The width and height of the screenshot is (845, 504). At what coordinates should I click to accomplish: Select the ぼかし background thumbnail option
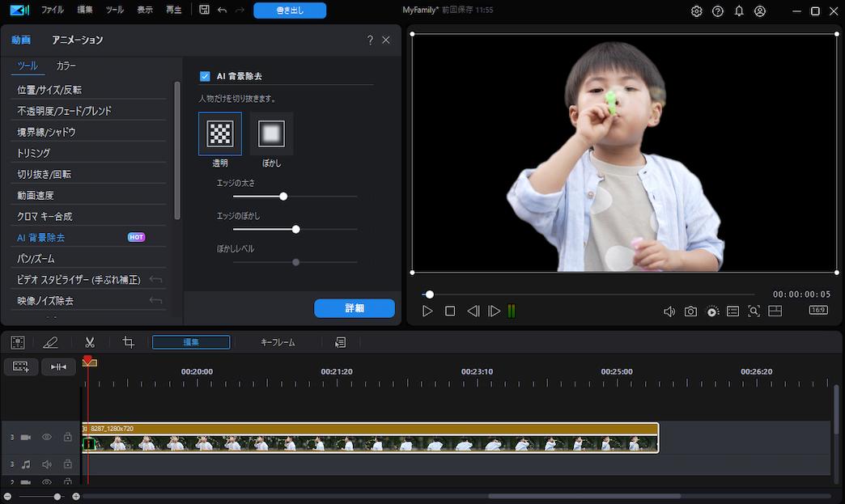pos(271,133)
